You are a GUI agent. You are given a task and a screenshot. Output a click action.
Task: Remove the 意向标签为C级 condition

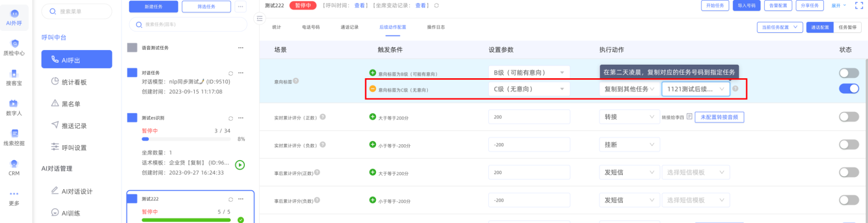pos(373,89)
